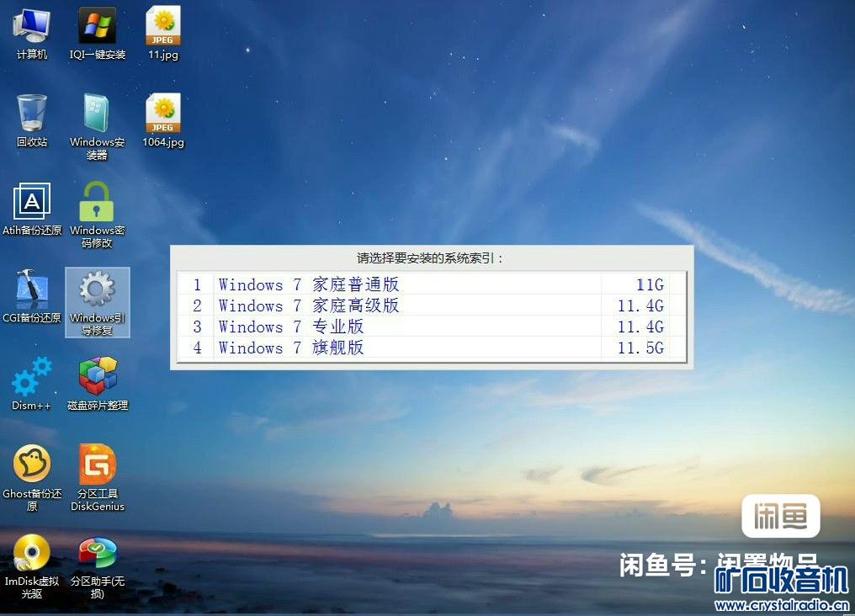Launch Ghost备份还原 ghost icon
The width and height of the screenshot is (855, 616).
32,478
